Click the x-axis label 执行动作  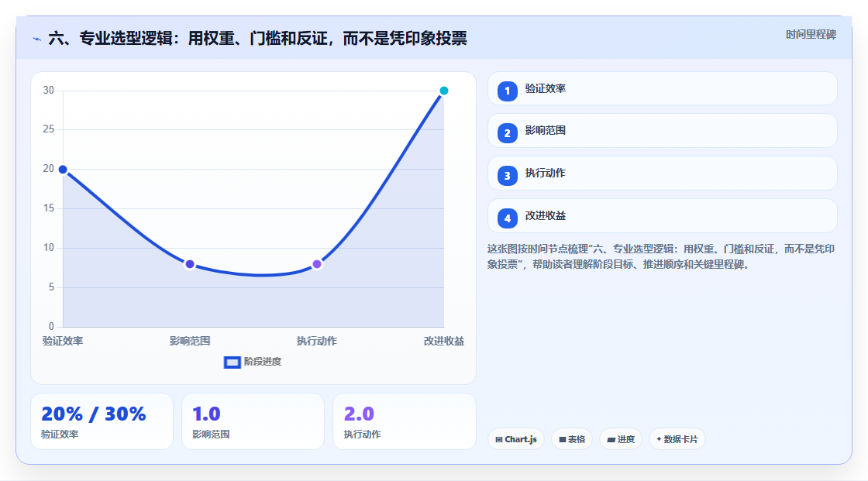(317, 341)
